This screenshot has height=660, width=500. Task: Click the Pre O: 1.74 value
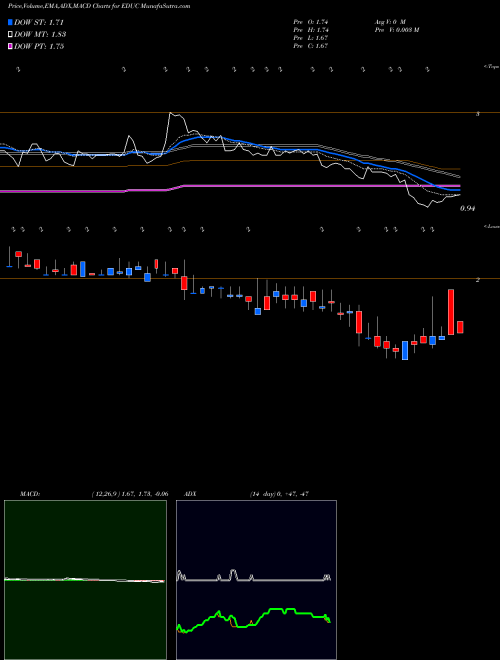311,22
